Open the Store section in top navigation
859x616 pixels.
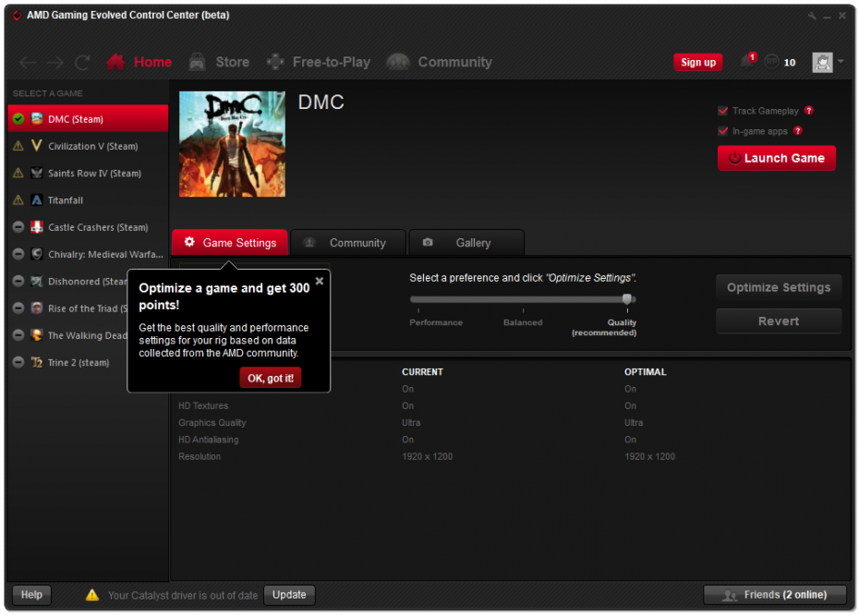click(219, 62)
